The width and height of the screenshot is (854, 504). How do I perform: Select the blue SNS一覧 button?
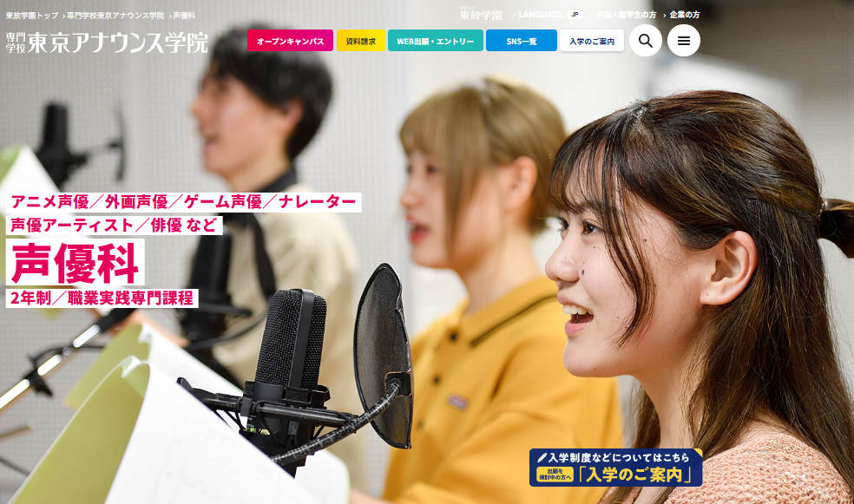click(521, 41)
